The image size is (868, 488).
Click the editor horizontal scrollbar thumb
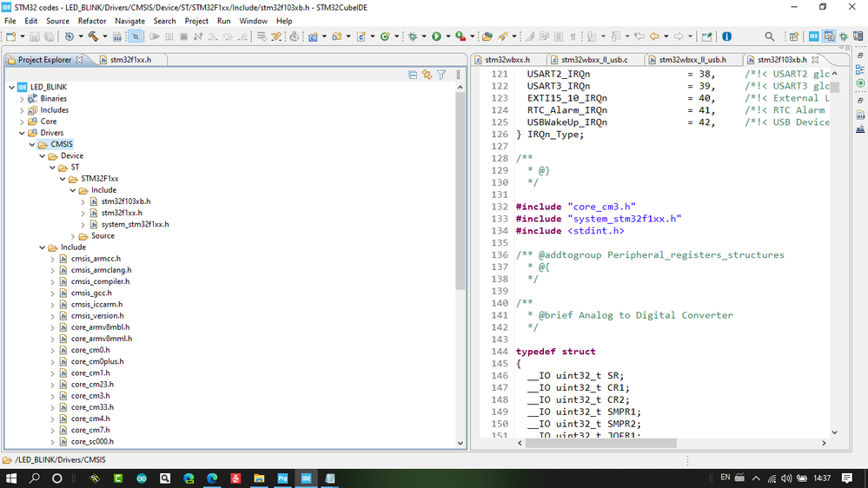pyautogui.click(x=600, y=443)
